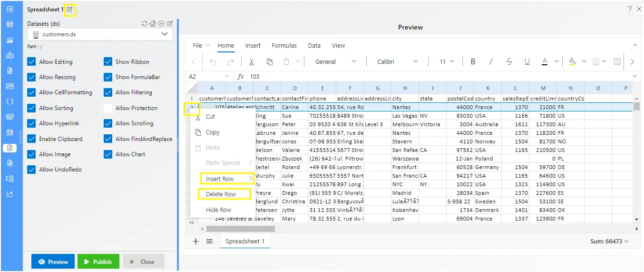
Task: Toggle Allow CellFormatting checkbox
Action: tap(31, 92)
